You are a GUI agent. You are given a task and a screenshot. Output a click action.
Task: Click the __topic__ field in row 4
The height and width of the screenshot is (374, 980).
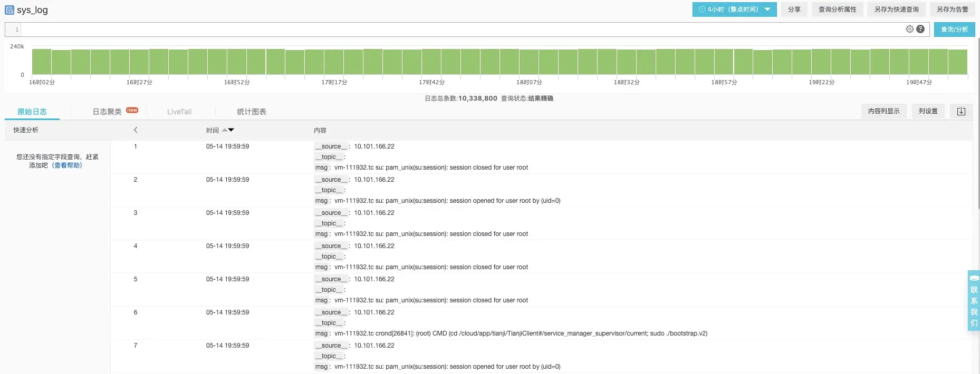330,257
